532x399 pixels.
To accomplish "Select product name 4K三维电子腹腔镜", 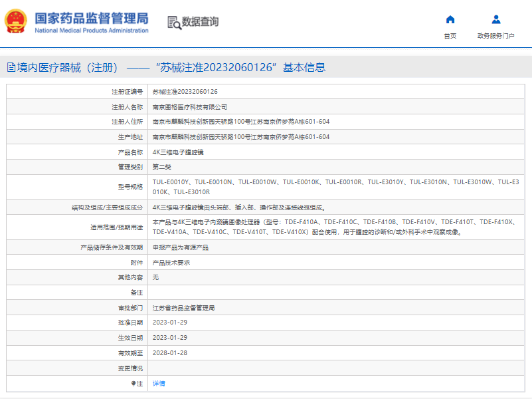I will 178,152.
